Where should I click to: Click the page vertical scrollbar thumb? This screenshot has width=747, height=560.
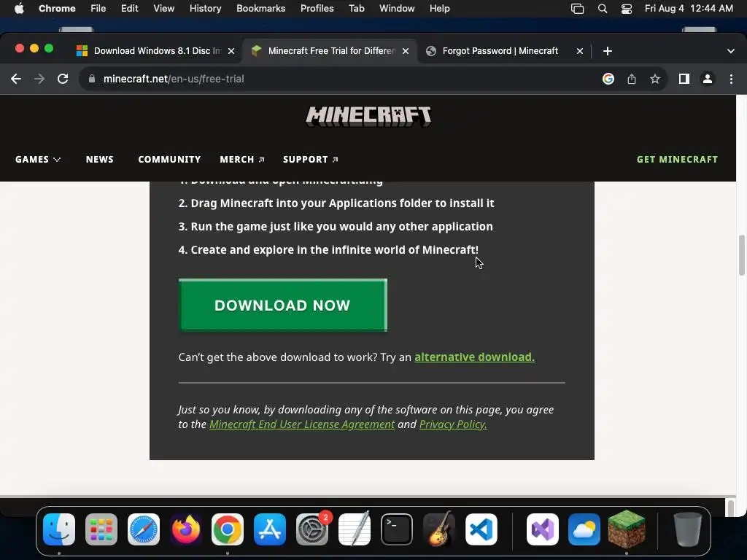click(742, 255)
